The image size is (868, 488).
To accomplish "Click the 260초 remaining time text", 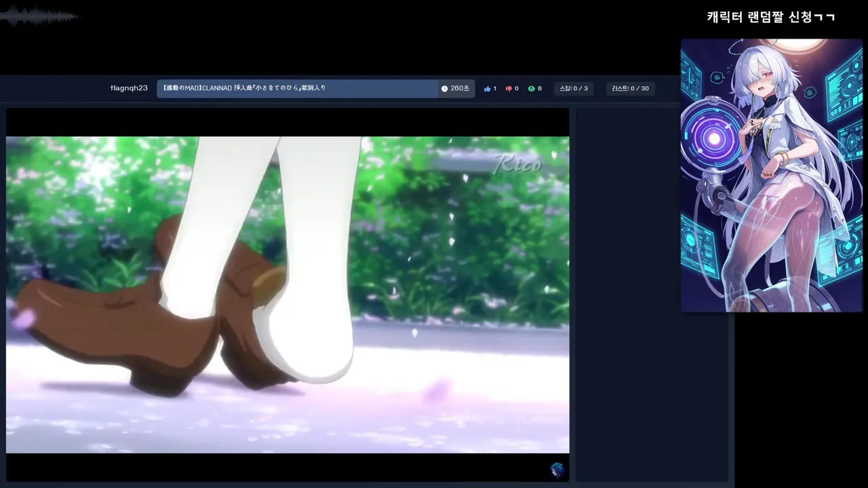I will coord(460,89).
